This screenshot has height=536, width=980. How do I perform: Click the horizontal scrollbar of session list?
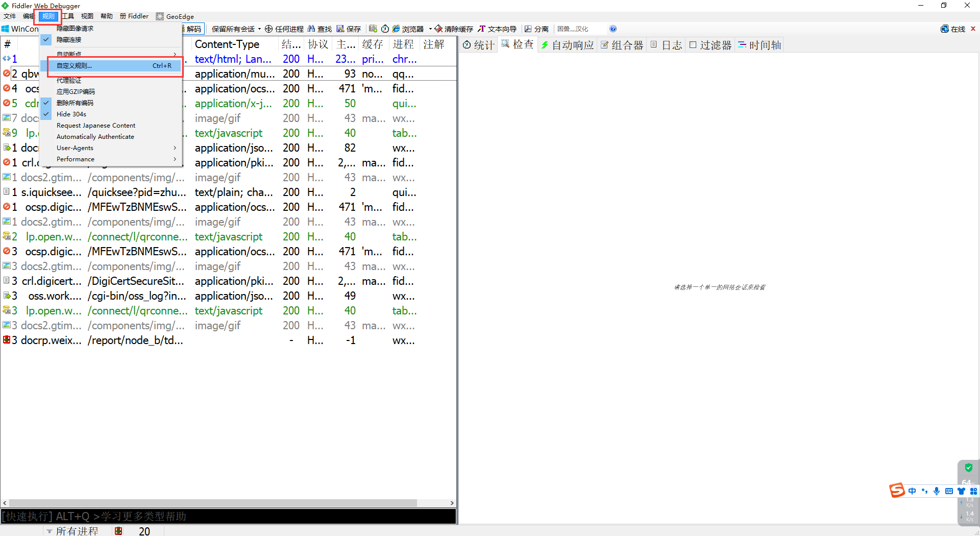(x=214, y=503)
